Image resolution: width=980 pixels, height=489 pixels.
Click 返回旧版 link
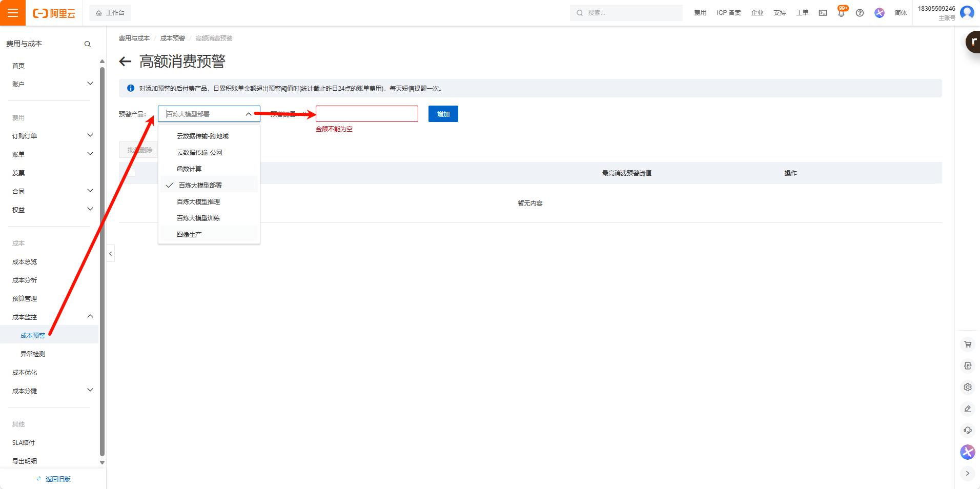[x=53, y=479]
